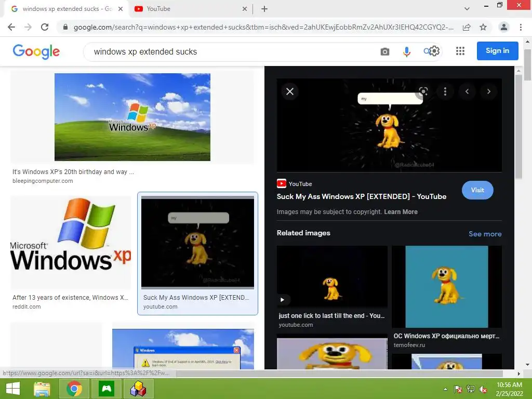
Task: Click 'It's Windows XP's 20th birthday' caption
Action: pyautogui.click(x=73, y=171)
